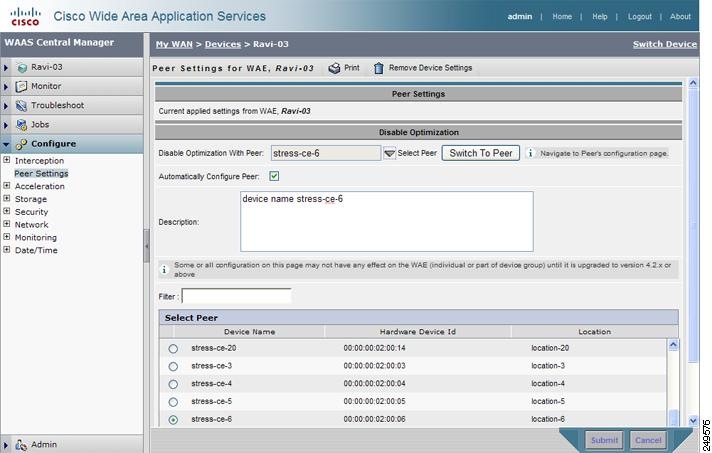Open the Jobs menu
The width and height of the screenshot is (712, 453).
40,124
